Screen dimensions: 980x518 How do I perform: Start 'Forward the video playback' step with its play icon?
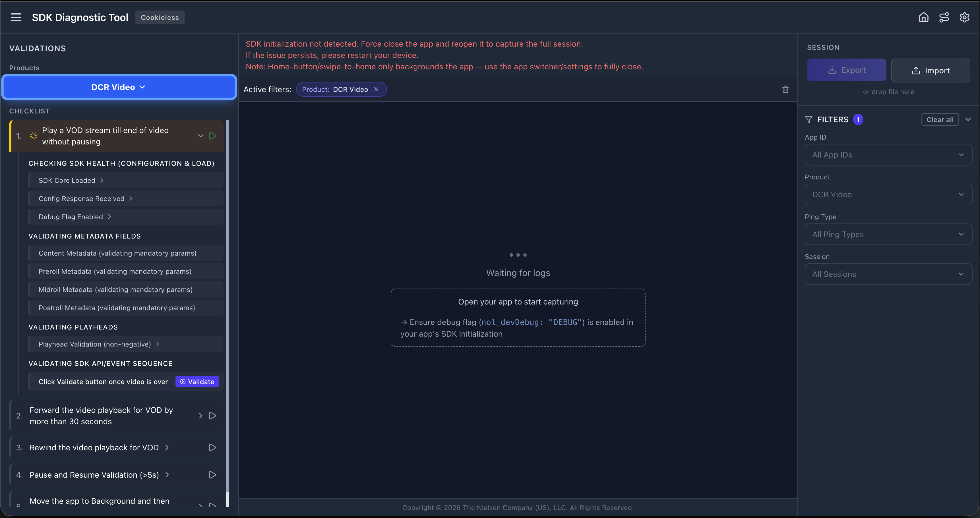212,415
